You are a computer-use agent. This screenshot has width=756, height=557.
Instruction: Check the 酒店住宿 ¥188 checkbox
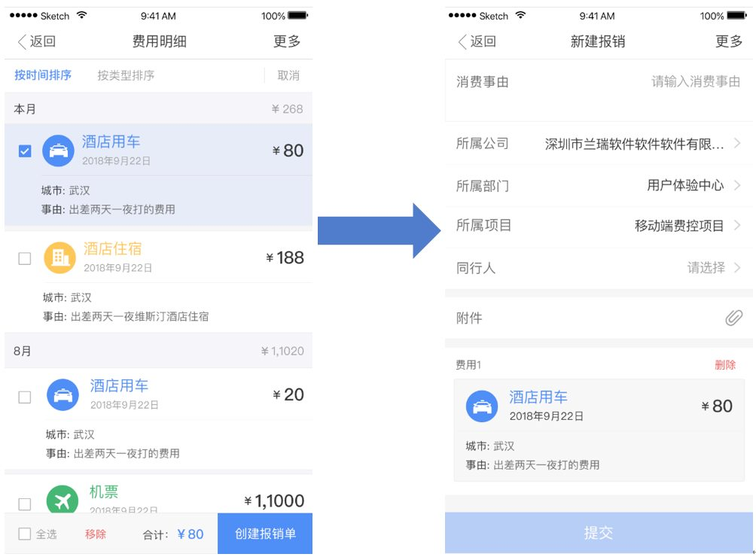tap(25, 259)
